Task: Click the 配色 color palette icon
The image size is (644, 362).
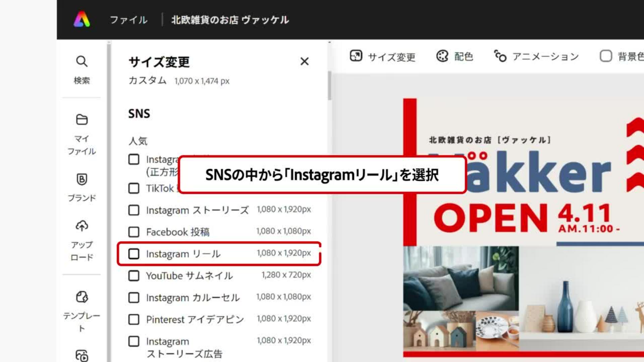Action: [x=442, y=56]
